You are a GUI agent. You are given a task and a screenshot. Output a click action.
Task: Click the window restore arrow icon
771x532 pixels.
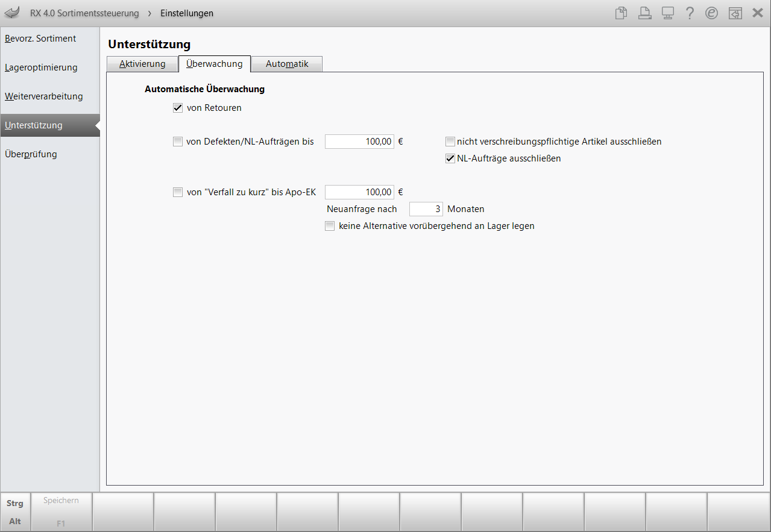click(x=735, y=13)
